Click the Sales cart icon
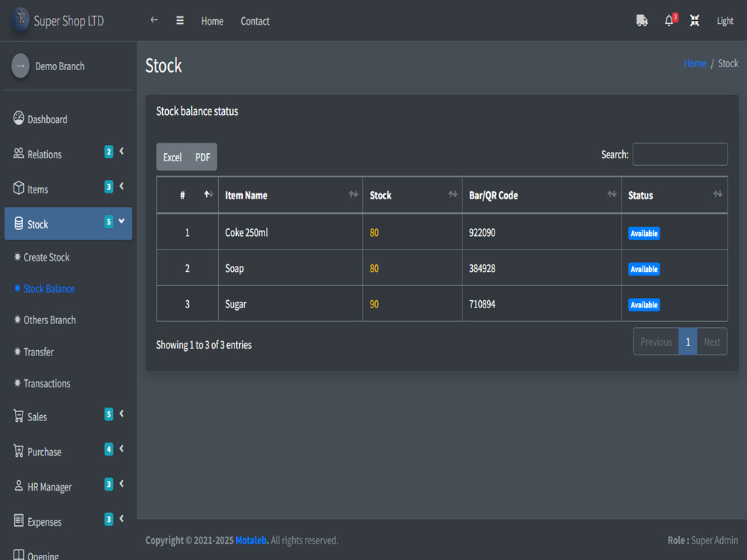 [x=19, y=416]
